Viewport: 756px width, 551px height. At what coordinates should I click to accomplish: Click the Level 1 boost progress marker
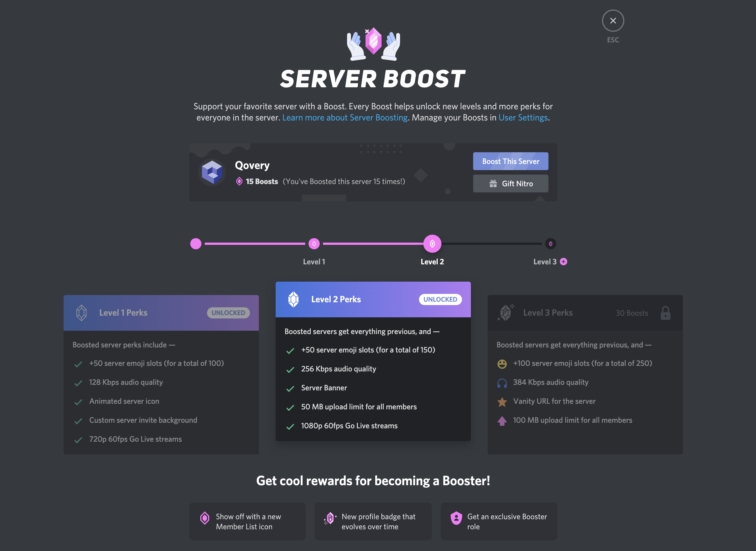pos(314,243)
